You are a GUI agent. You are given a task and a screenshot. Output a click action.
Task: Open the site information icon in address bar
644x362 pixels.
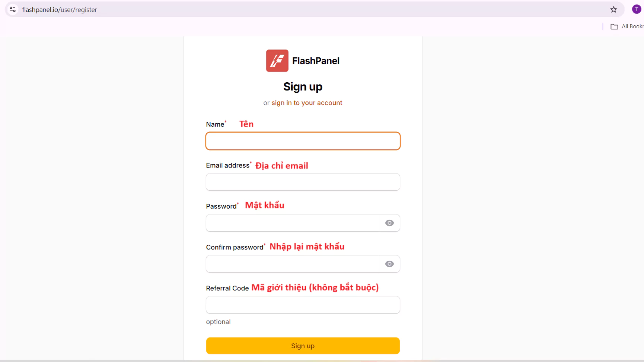click(13, 9)
